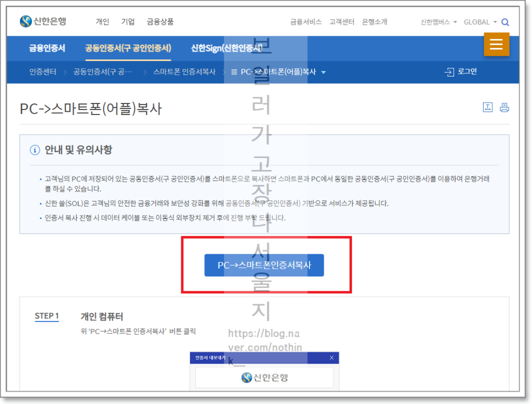Click the STEP 1 label
Image resolution: width=532 pixels, height=404 pixels.
coord(47,316)
